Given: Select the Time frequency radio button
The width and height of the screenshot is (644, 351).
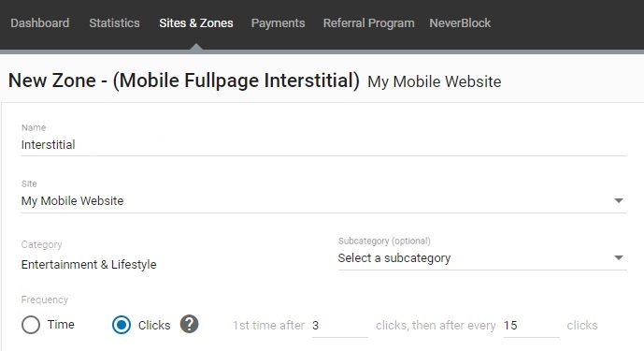Looking at the screenshot, I should pyautogui.click(x=31, y=325).
